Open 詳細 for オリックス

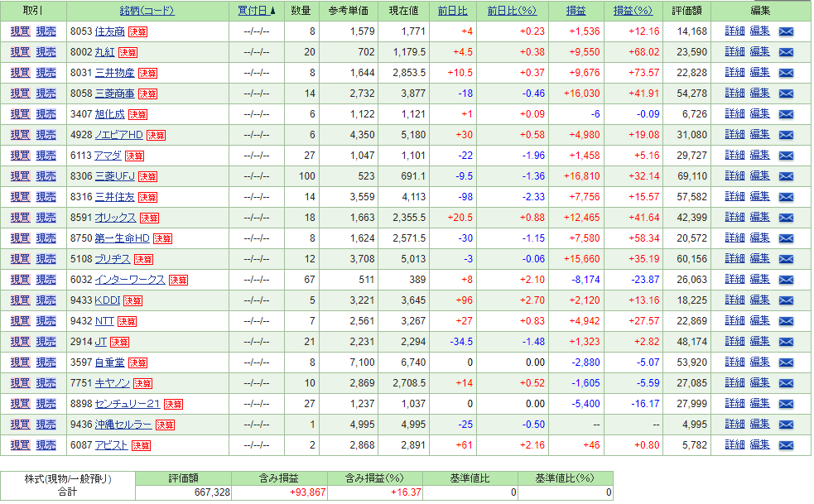pos(735,218)
